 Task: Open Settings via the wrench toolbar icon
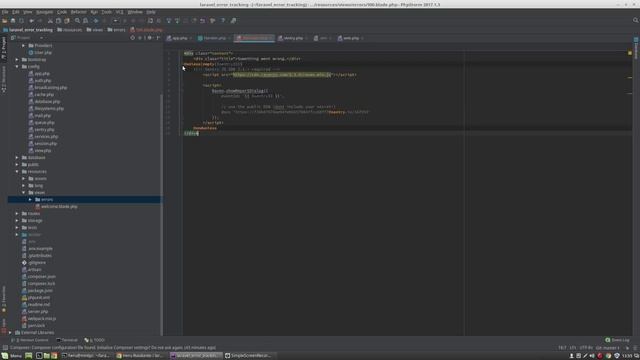(213, 20)
